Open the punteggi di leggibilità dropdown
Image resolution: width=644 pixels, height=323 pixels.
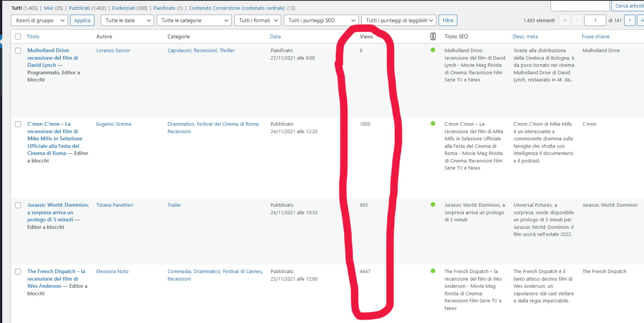click(399, 20)
